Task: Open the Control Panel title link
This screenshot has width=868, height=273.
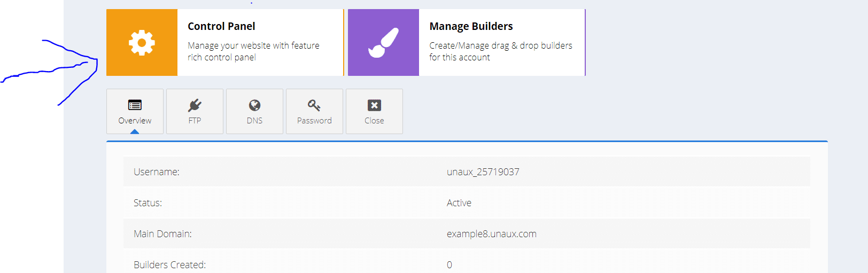Action: click(221, 26)
